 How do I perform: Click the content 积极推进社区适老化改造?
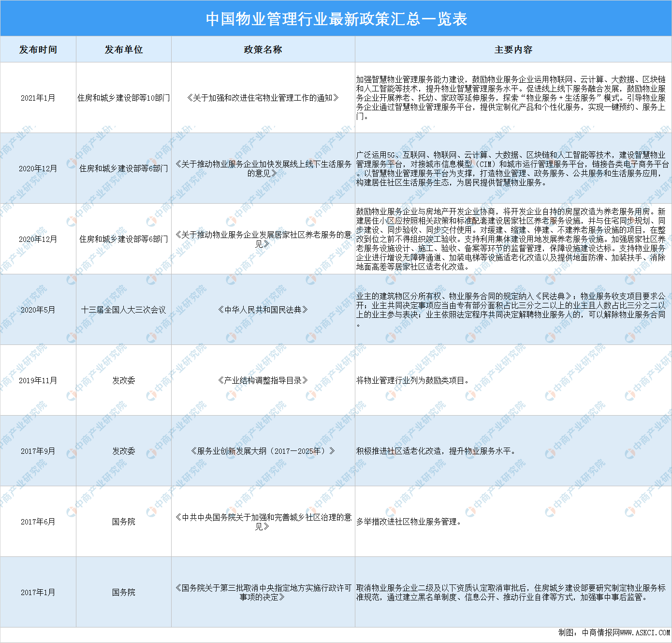click(437, 451)
